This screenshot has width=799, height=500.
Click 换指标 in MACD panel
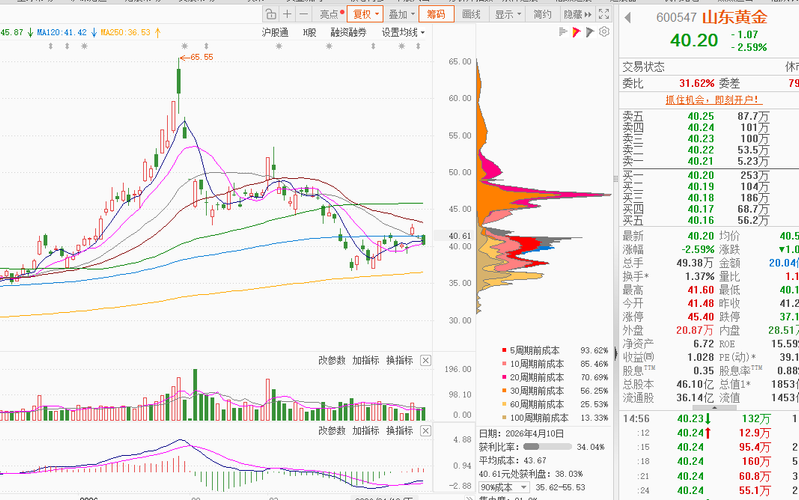(400, 431)
